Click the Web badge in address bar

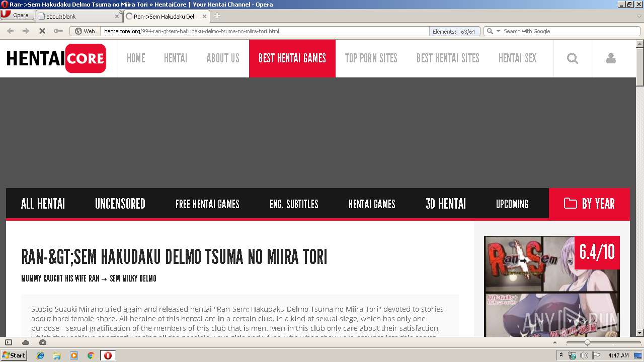click(x=85, y=31)
